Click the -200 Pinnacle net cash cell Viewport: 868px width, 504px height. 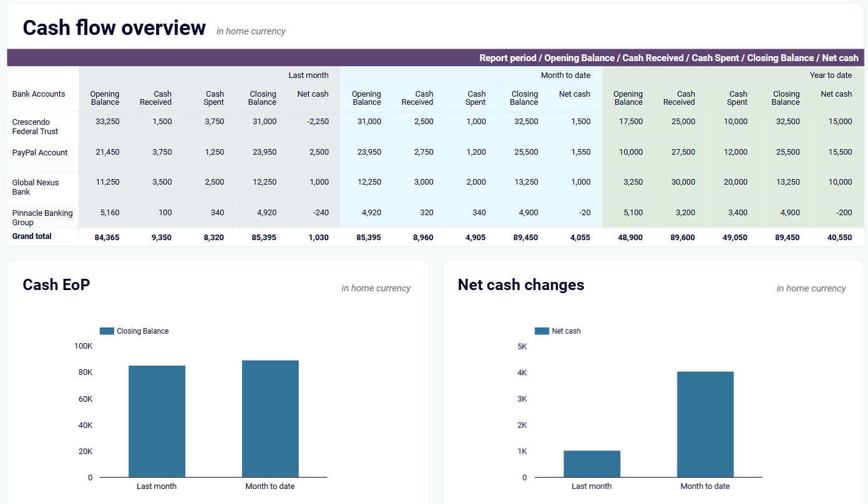844,213
